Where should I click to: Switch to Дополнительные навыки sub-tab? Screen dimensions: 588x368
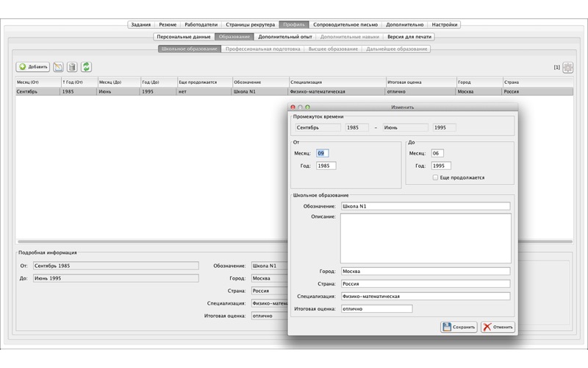click(350, 37)
